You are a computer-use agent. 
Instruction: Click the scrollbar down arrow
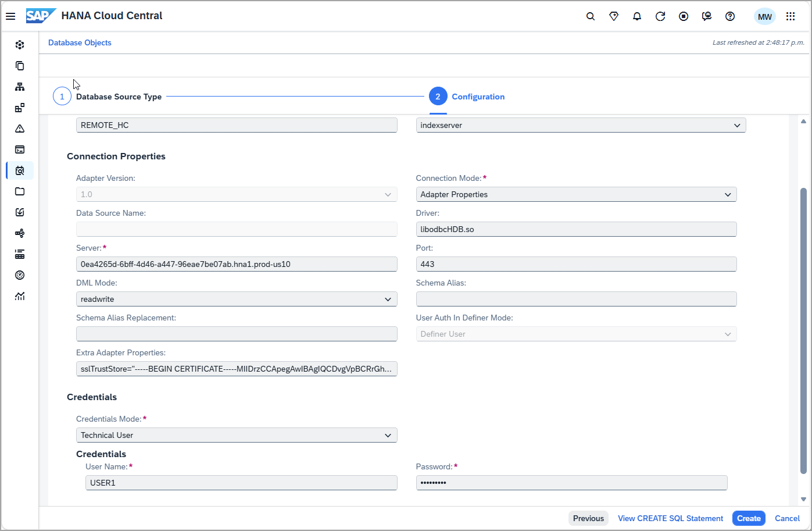[803, 499]
